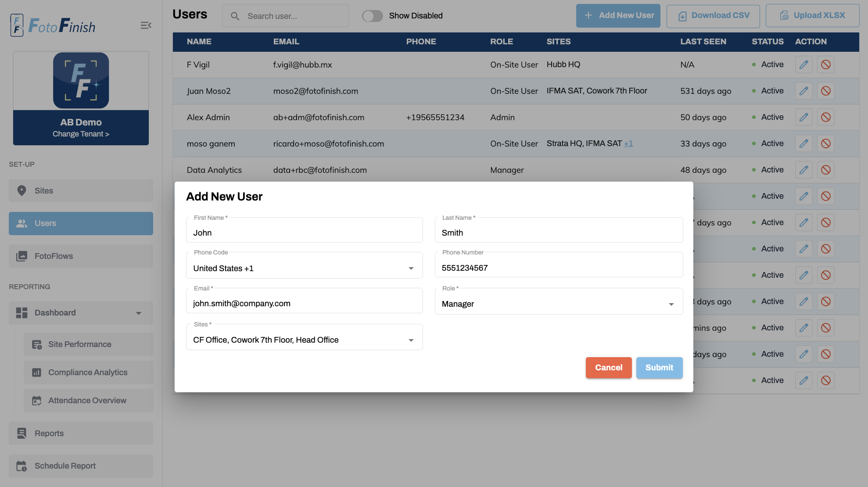Click the FotoFinish logo
Screen dimensions: 868x487
coord(52,25)
